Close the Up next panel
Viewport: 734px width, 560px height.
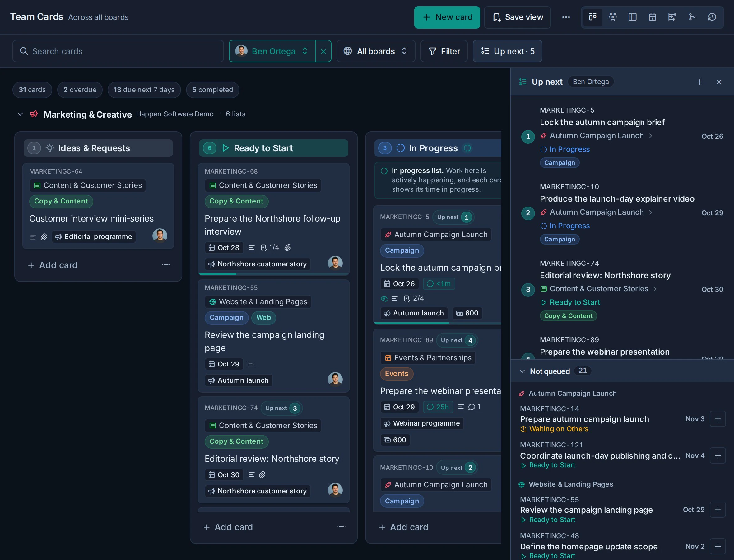(x=719, y=82)
